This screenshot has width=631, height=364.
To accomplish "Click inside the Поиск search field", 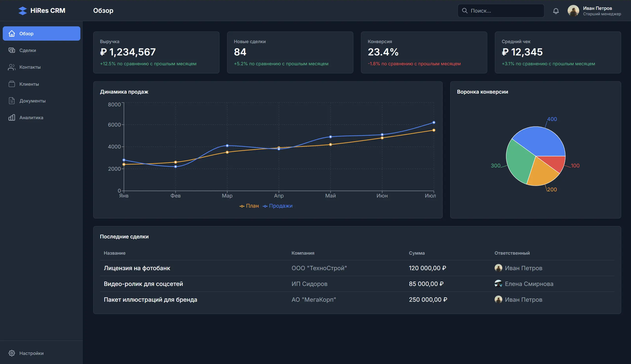I will tap(501, 11).
